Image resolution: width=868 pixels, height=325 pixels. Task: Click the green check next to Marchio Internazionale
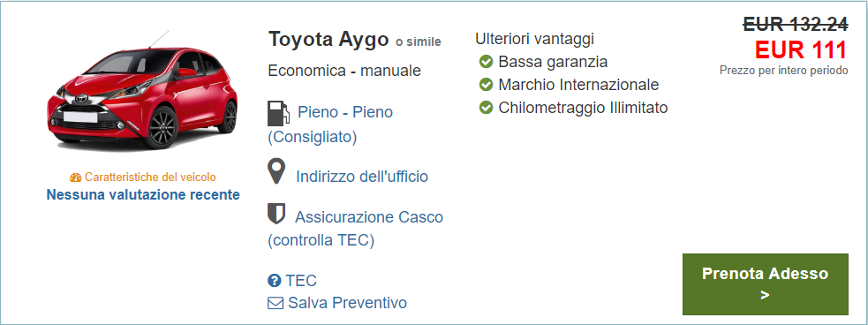(486, 85)
